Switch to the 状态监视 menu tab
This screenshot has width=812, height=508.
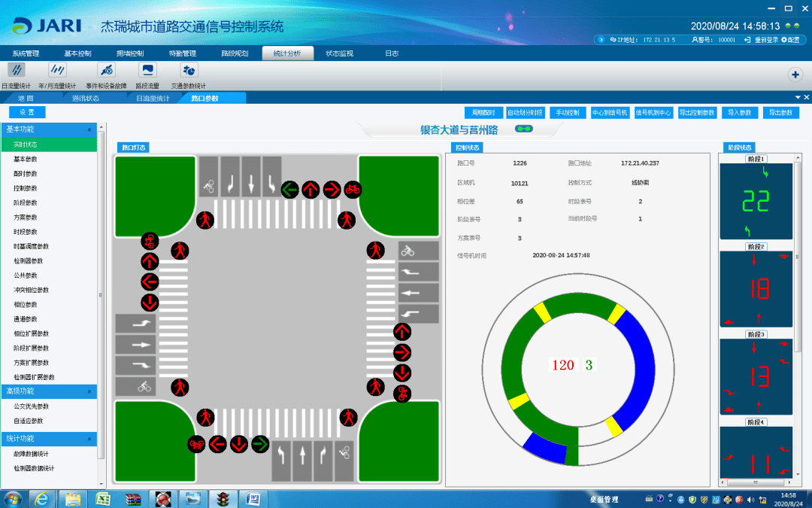pyautogui.click(x=339, y=53)
